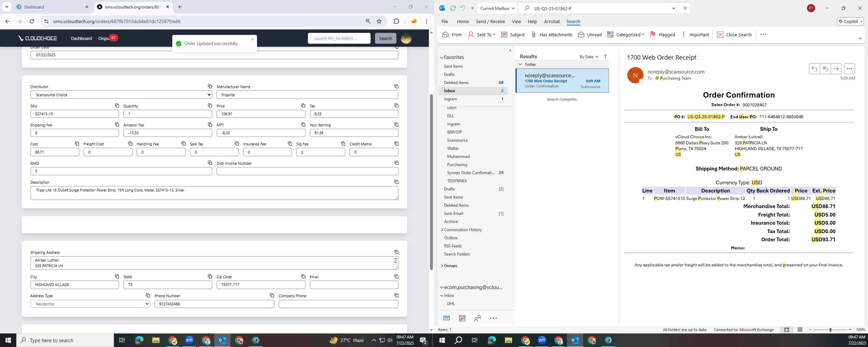The height and width of the screenshot is (347, 868).
Task: Open Outlook Home tab
Action: [x=463, y=21]
